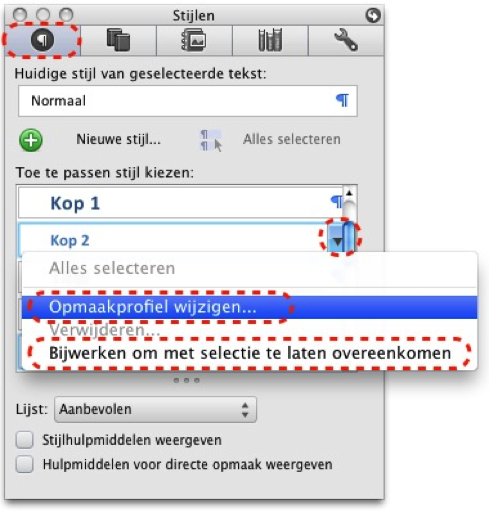
Task: Open the Reference Tools tab with the books icon
Action: (270, 40)
